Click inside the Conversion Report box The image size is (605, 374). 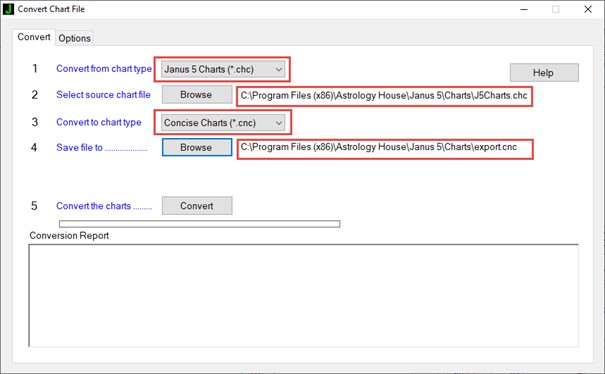coord(303,295)
